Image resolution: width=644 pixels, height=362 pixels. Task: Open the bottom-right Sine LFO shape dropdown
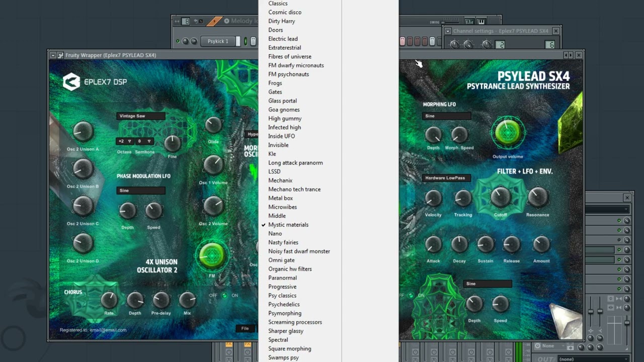(488, 284)
